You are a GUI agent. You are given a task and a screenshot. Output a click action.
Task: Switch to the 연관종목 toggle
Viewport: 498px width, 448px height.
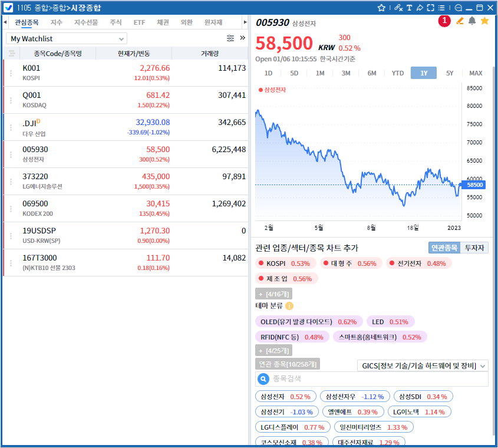click(444, 248)
